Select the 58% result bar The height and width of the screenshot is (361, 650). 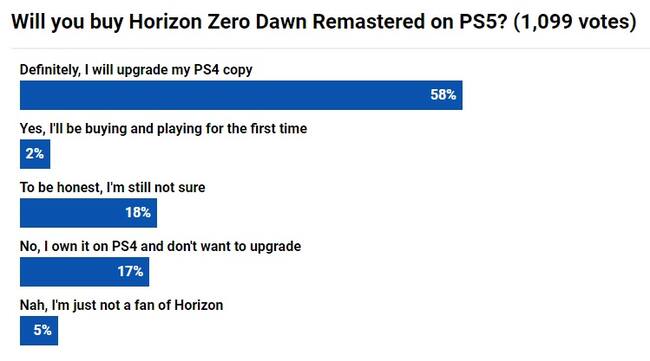coord(241,95)
